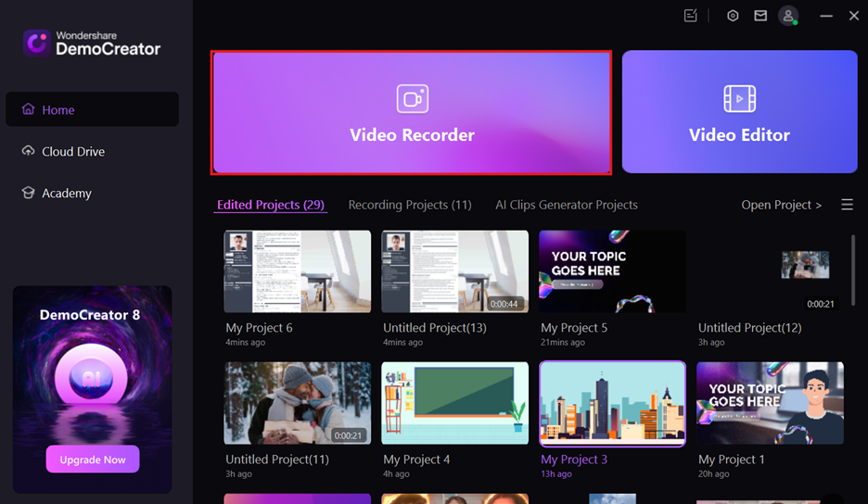Open the user account avatar
The width and height of the screenshot is (868, 504).
[x=788, y=16]
